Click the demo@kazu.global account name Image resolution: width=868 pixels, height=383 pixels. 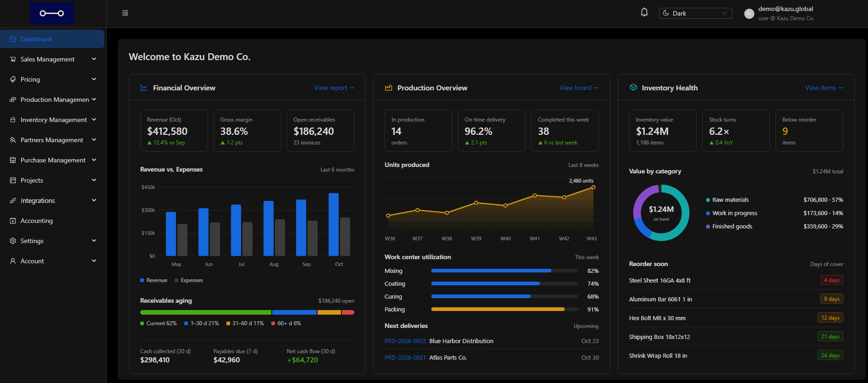[x=786, y=9]
